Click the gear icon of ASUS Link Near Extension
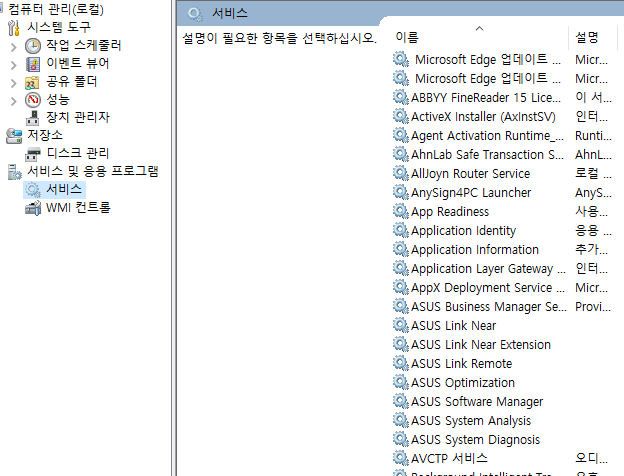Screen dimensions: 624x476 [x=401, y=344]
